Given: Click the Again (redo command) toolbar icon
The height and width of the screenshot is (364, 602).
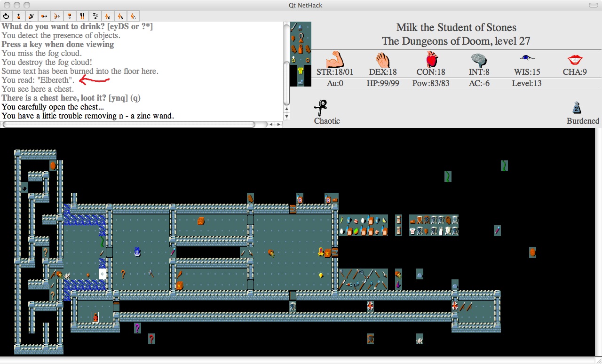Looking at the screenshot, I should 7,16.
